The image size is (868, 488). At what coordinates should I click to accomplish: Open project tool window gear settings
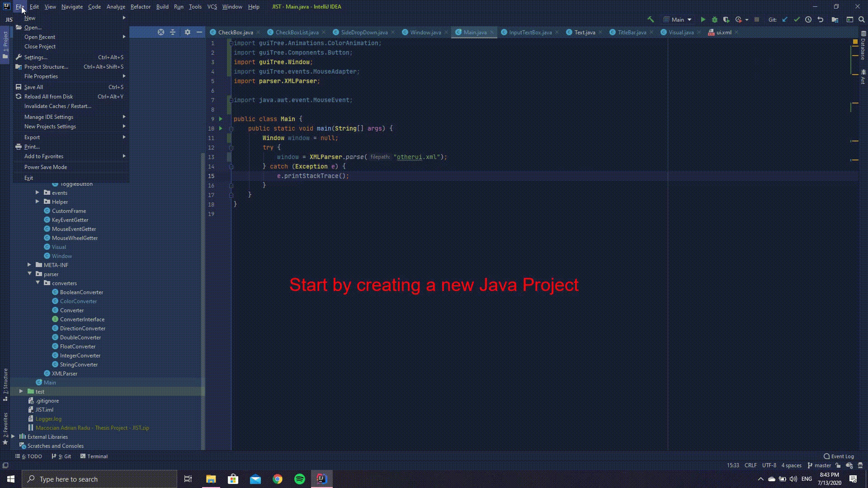[x=188, y=32]
